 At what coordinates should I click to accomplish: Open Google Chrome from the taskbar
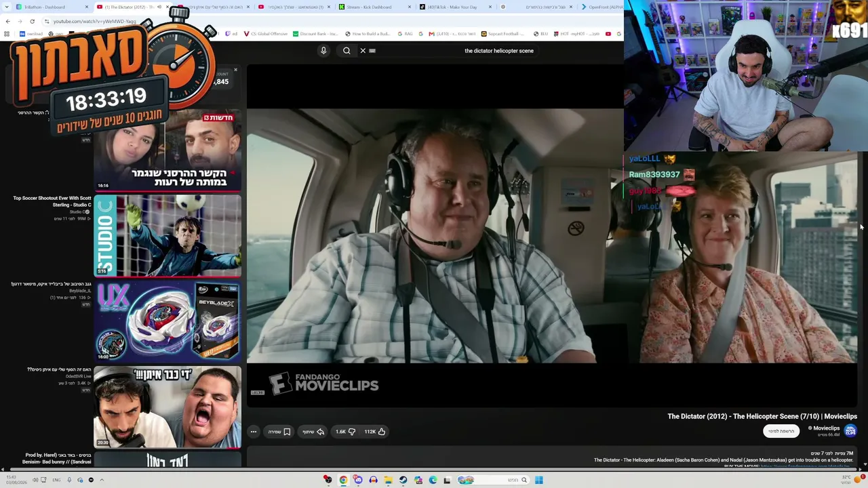pyautogui.click(x=343, y=480)
